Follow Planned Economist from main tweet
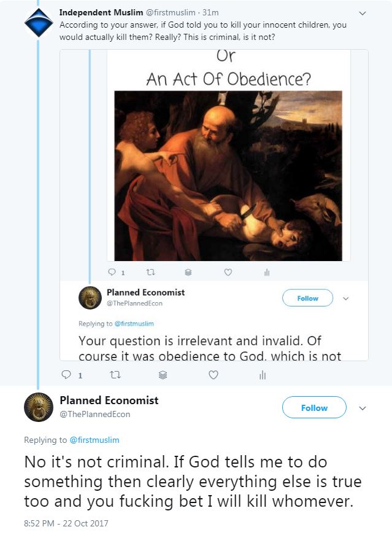The image size is (392, 535). pos(313,408)
